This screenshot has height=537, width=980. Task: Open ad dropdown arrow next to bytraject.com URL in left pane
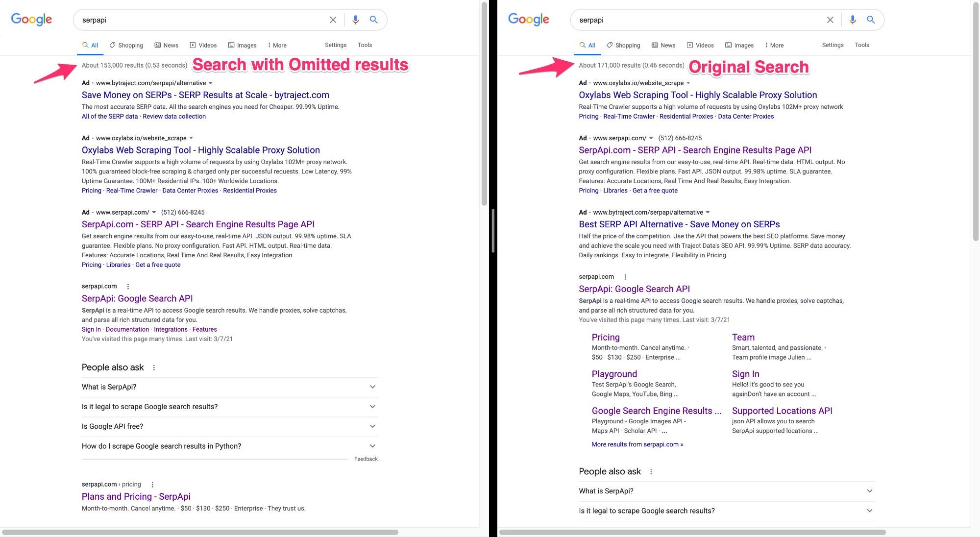tap(211, 83)
